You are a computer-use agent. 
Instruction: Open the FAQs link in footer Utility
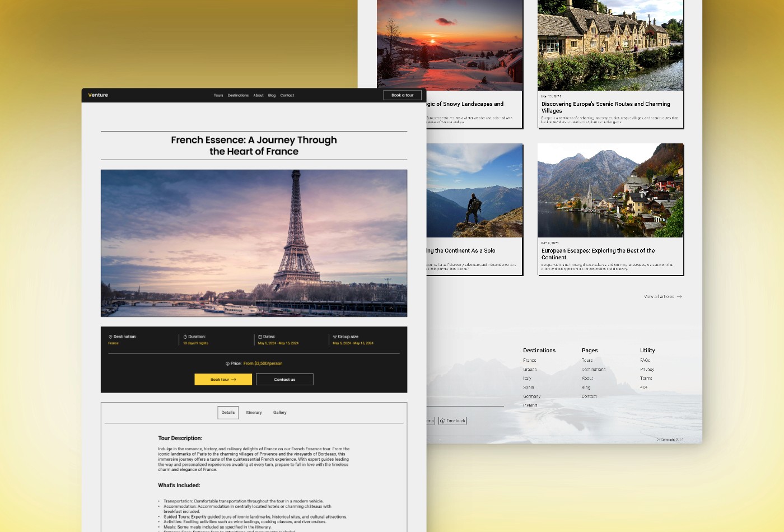point(645,360)
